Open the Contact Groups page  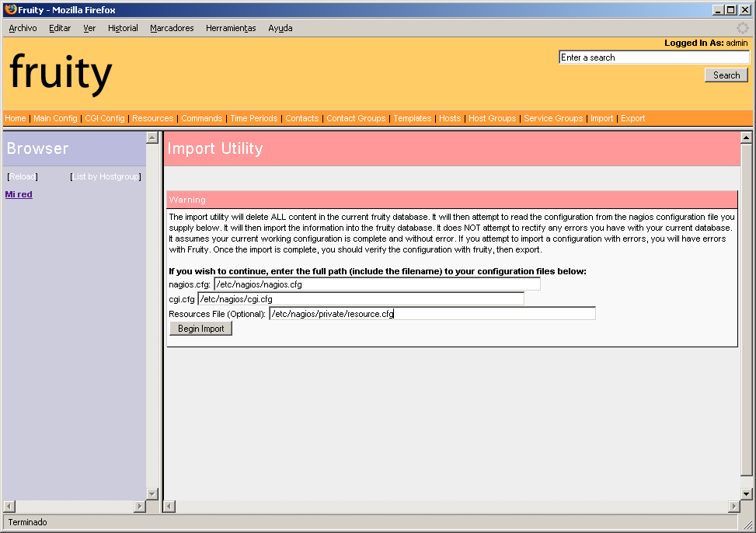[x=356, y=118]
